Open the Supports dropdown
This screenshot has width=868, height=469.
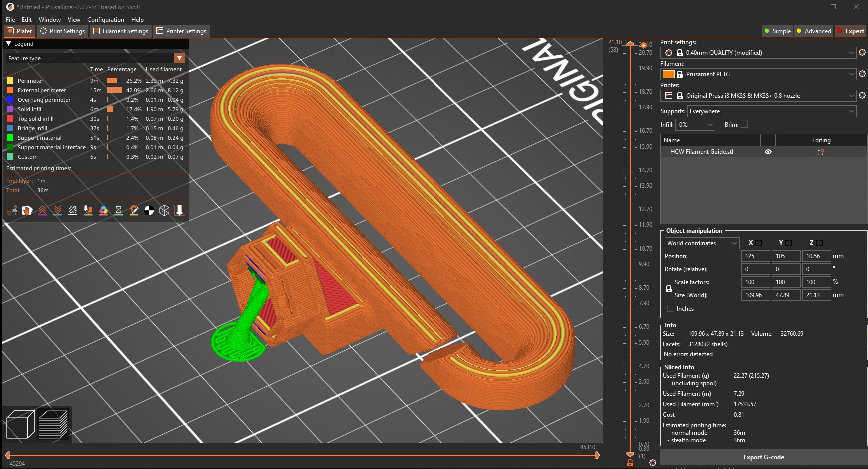pyautogui.click(x=771, y=111)
